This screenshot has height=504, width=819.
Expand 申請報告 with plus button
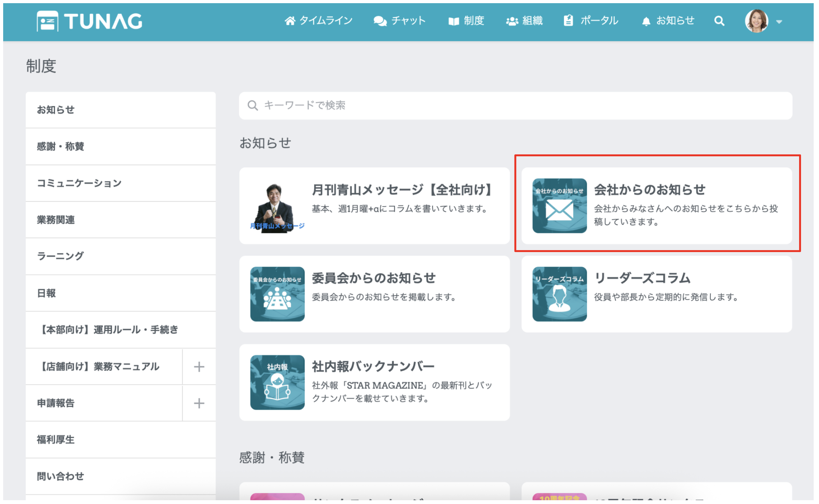coord(199,403)
